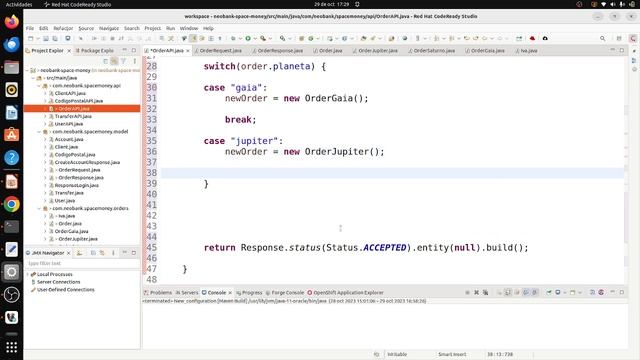Collapse the com.neobank.spacemoney.model package
Viewport: 640px width, 360px height.
coord(39,132)
